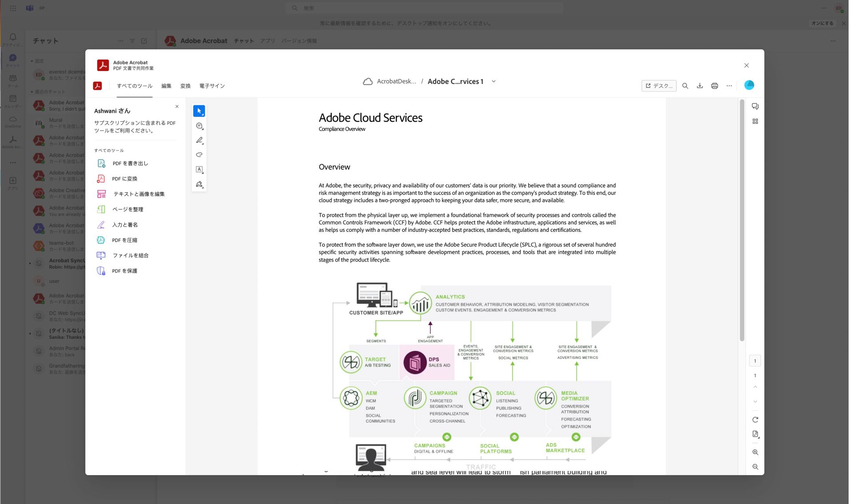
Task: Rotate the page view
Action: [x=755, y=420]
